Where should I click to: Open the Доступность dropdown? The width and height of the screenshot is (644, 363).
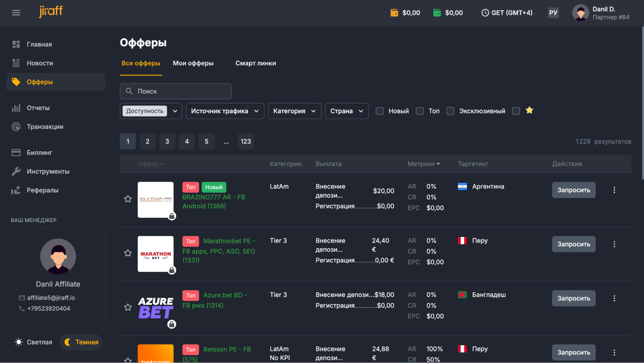[x=151, y=111]
